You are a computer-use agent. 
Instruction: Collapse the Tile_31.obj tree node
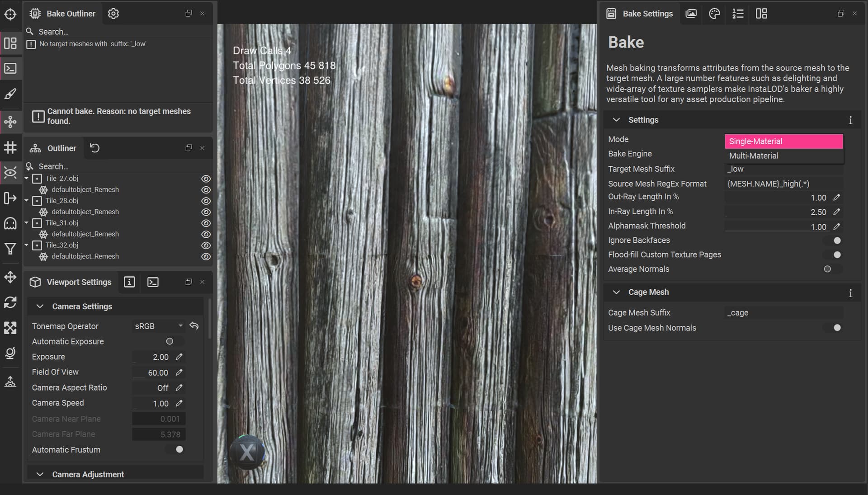click(x=26, y=223)
